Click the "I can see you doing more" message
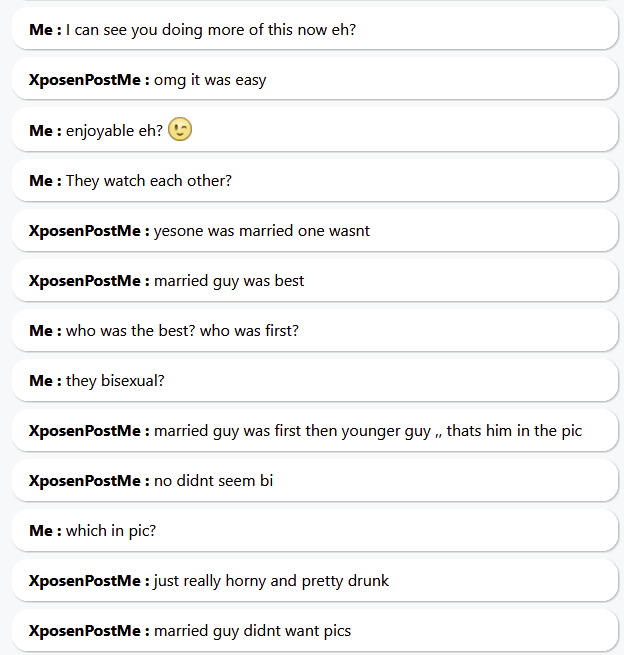This screenshot has width=624, height=655. [211, 30]
